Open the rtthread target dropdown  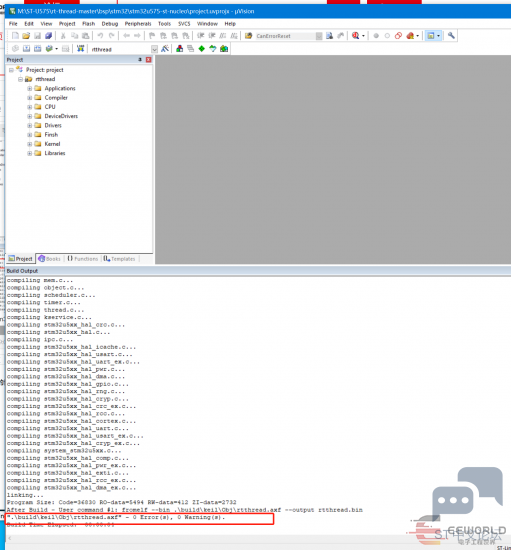point(154,49)
